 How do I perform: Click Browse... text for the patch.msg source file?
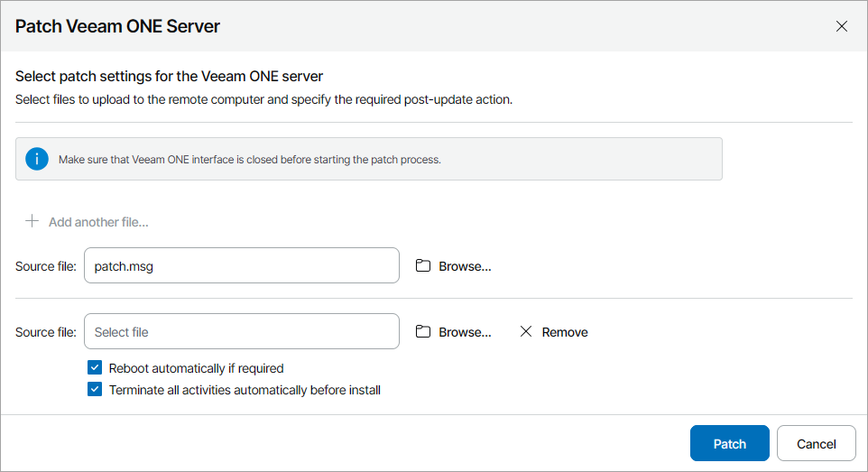[465, 266]
